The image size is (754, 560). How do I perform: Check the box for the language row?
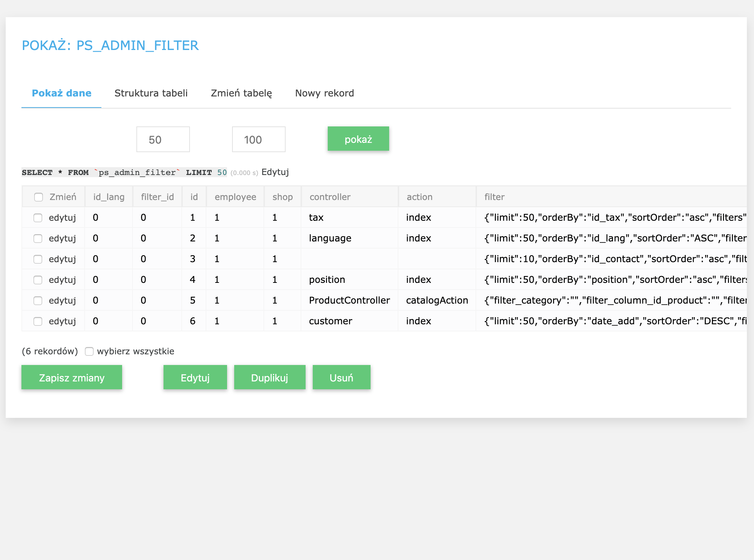click(38, 239)
